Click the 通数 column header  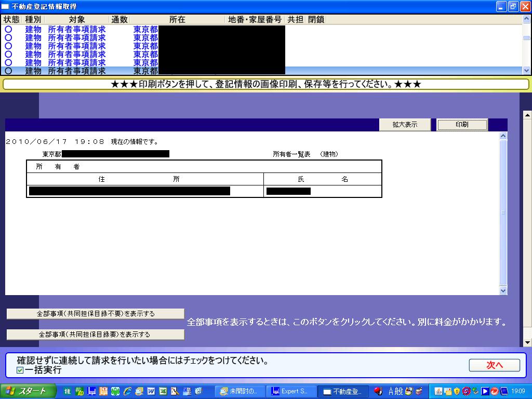click(119, 20)
